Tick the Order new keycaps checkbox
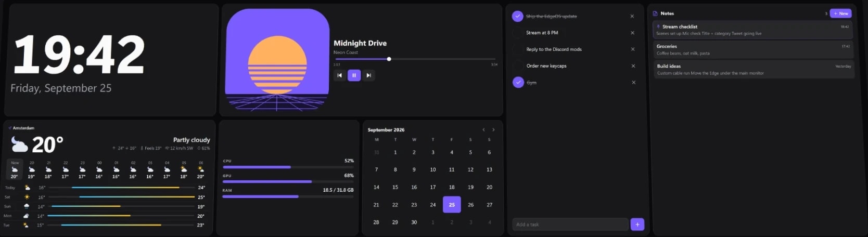868x237 pixels. pyautogui.click(x=518, y=66)
